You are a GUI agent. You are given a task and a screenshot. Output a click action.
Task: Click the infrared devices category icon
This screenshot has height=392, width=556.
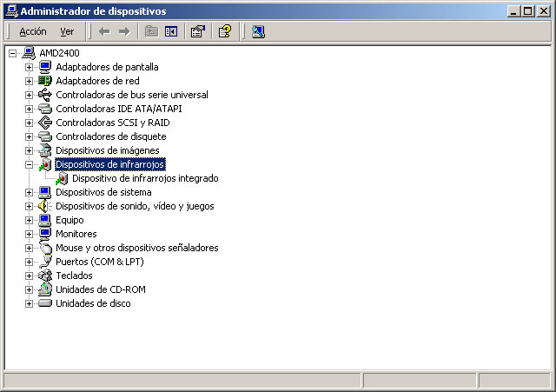tap(45, 164)
